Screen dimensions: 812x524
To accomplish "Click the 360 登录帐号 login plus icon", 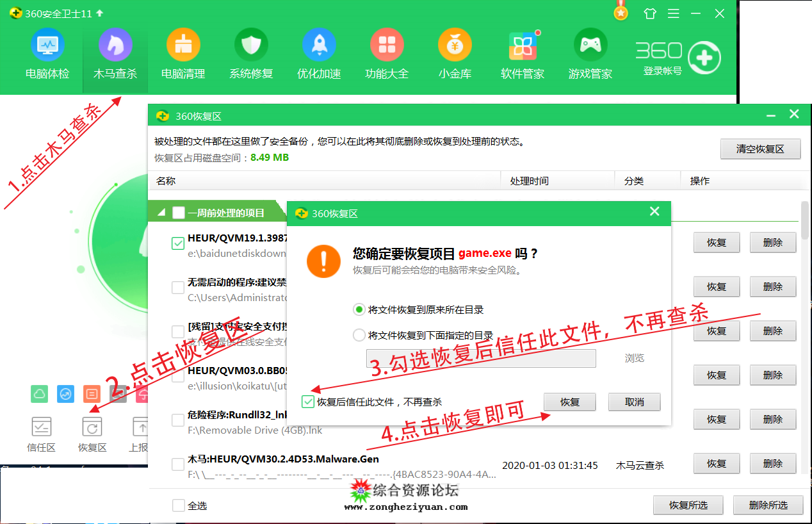I will tap(704, 58).
